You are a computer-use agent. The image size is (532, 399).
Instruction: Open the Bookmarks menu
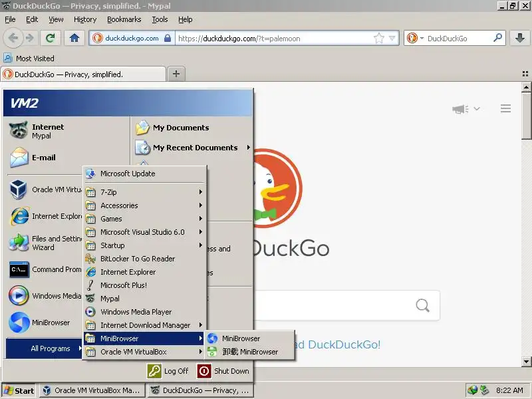pyautogui.click(x=124, y=19)
